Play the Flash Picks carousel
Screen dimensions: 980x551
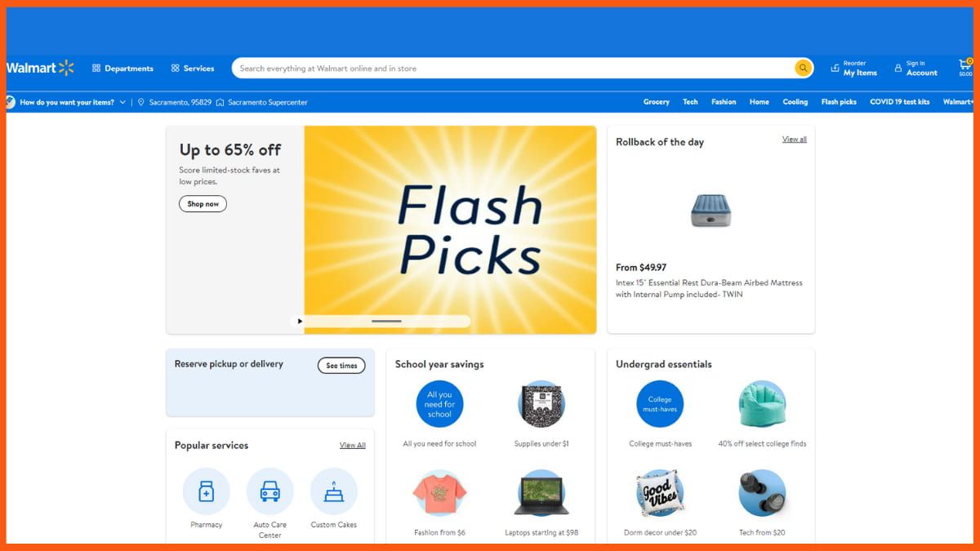click(x=300, y=322)
